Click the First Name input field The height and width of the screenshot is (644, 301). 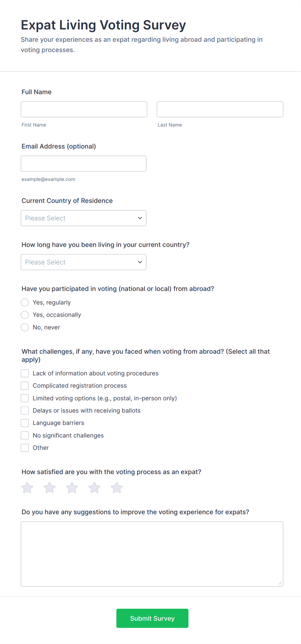(84, 109)
